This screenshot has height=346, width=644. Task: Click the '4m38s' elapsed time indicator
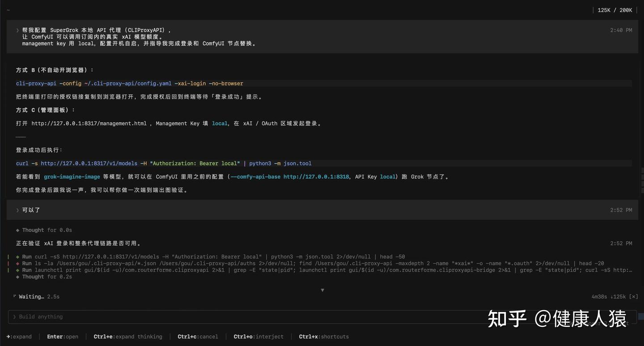pyautogui.click(x=600, y=296)
